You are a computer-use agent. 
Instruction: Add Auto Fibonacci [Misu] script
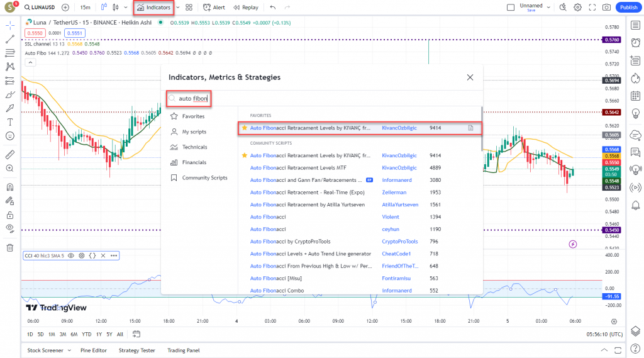[x=275, y=278]
